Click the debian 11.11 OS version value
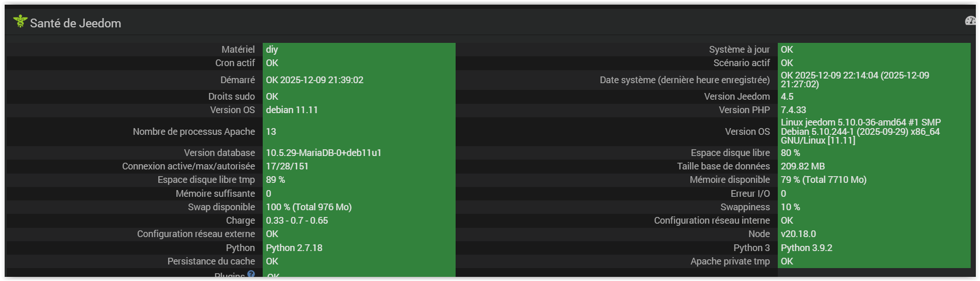The height and width of the screenshot is (281, 980). pyautogui.click(x=292, y=110)
